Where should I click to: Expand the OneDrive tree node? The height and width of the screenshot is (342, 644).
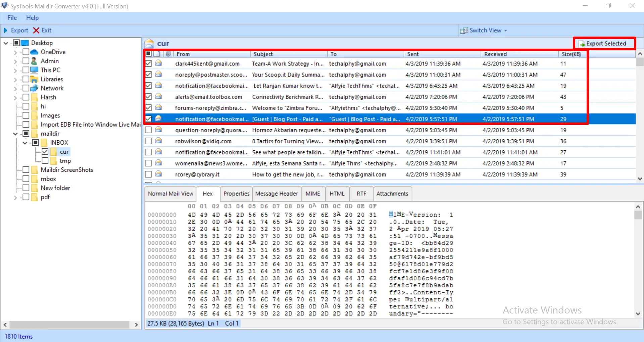(15, 52)
